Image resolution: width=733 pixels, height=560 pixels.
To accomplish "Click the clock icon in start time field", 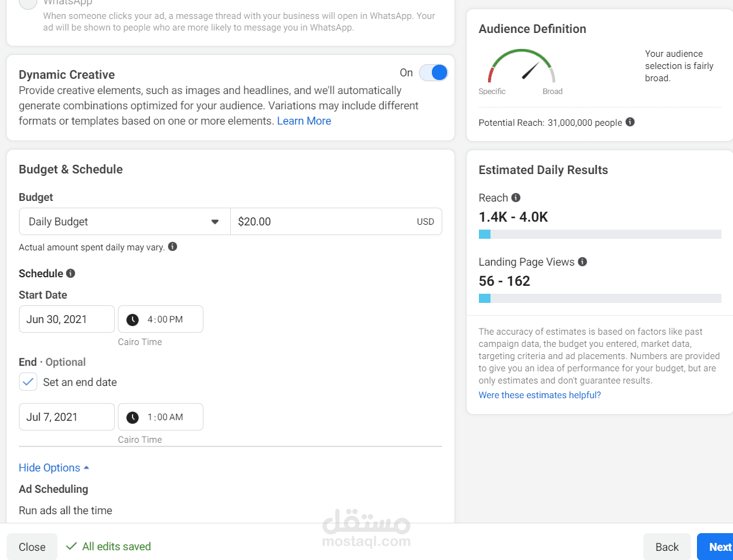I will click(132, 319).
